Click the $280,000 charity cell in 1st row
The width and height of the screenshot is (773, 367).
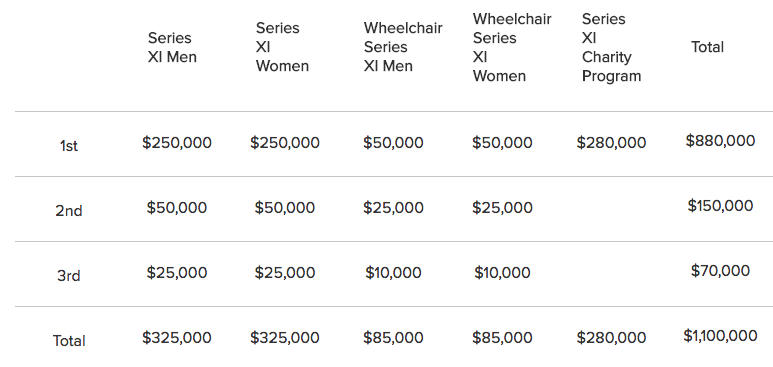pyautogui.click(x=611, y=143)
